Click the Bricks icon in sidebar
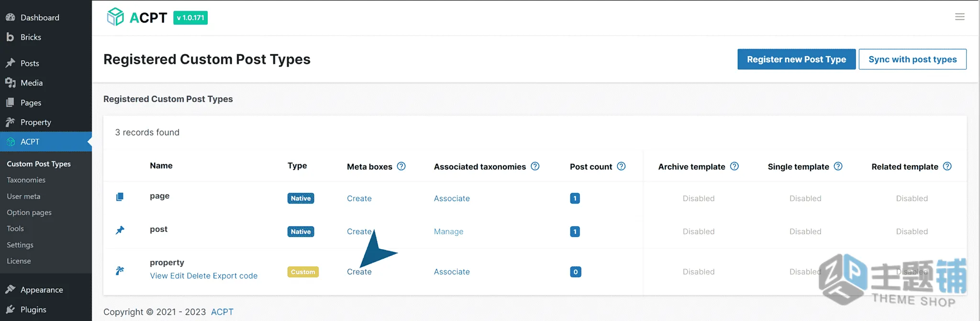This screenshot has width=980, height=321. (x=10, y=37)
